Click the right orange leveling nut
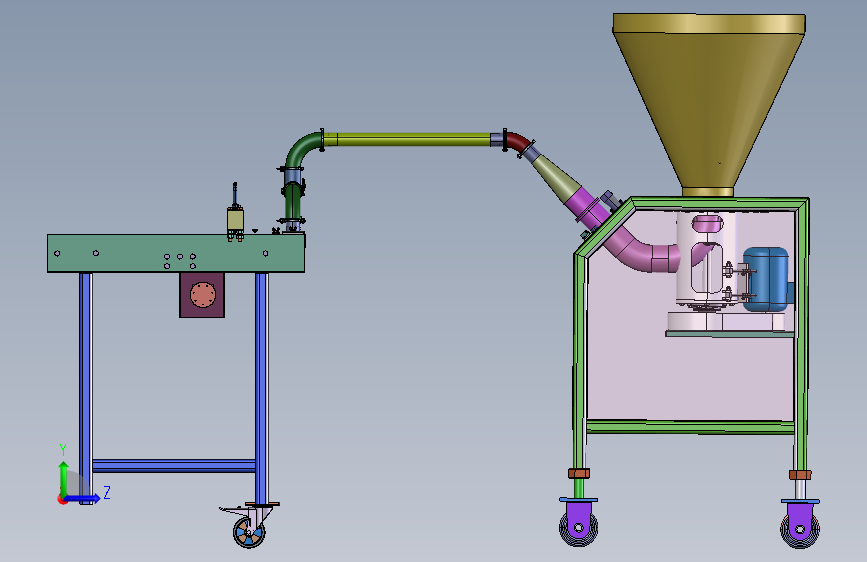The height and width of the screenshot is (562, 867). [800, 475]
